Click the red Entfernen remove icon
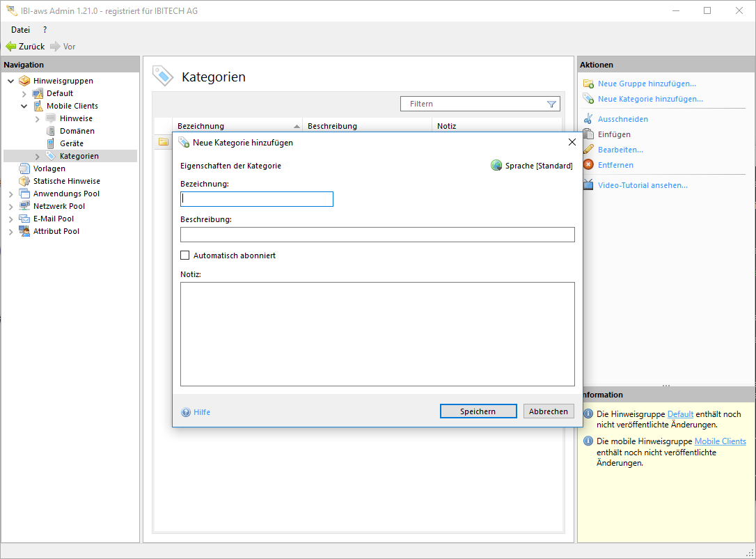The height and width of the screenshot is (559, 756). [588, 165]
